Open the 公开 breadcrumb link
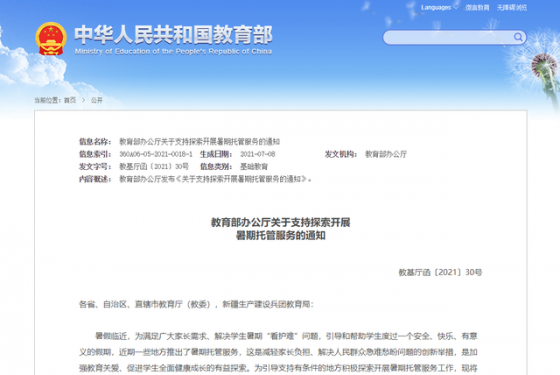This screenshot has height=375, width=560. 96,100
